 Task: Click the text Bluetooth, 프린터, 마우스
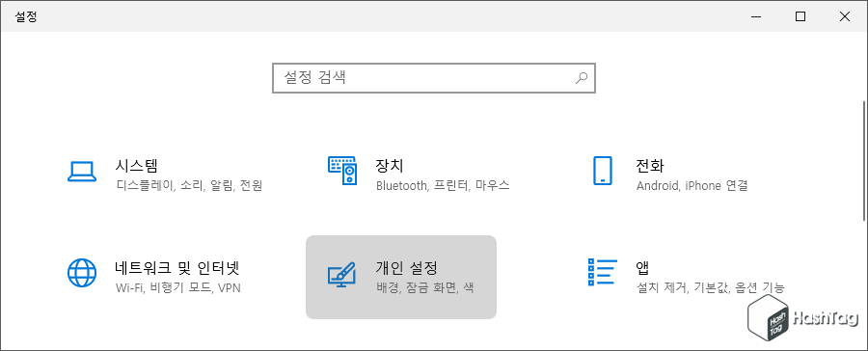click(x=443, y=185)
